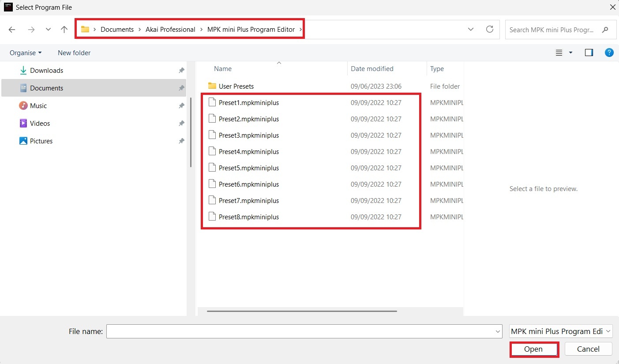Refresh the current folder view
619x364 pixels.
(489, 30)
